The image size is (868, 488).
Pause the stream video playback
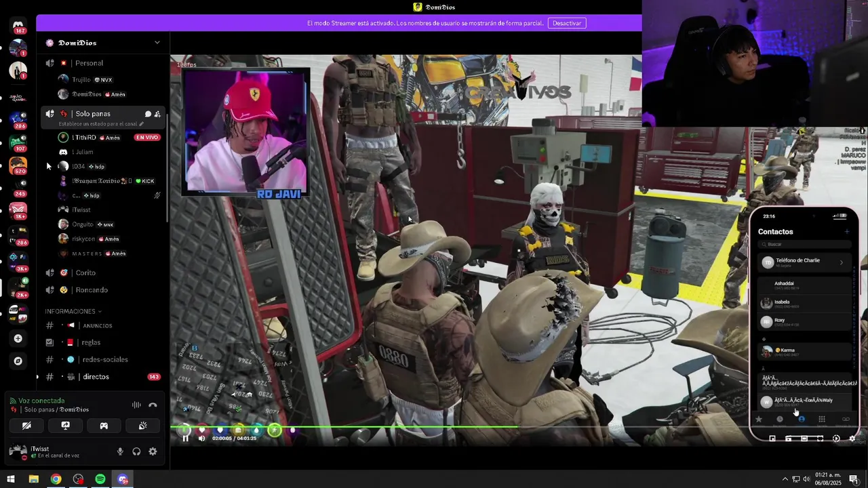pyautogui.click(x=185, y=439)
